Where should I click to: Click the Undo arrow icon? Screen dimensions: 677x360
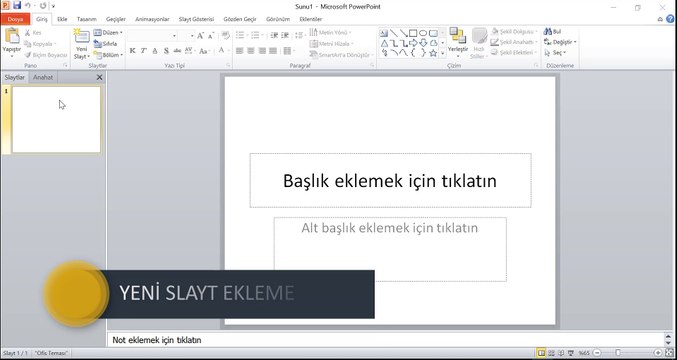[28, 6]
